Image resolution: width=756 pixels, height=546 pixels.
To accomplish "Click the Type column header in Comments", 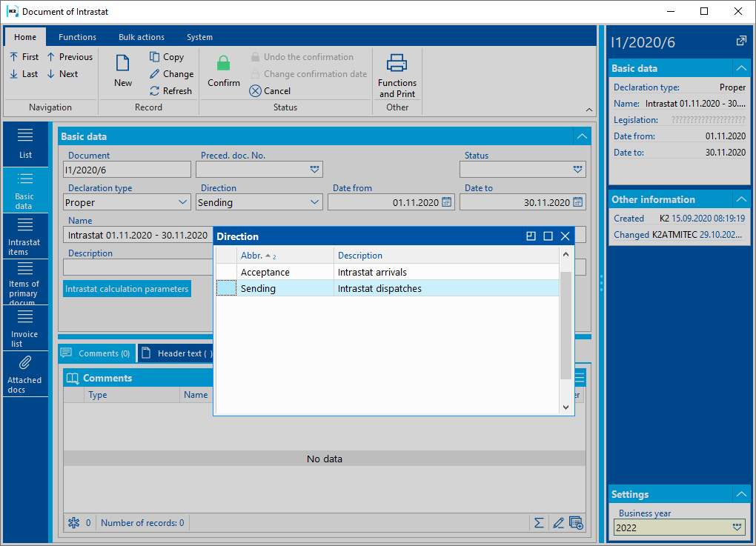I will click(x=132, y=395).
